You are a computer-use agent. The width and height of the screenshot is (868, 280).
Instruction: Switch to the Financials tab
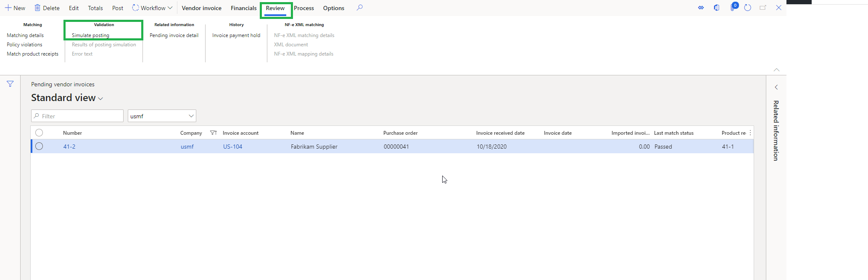pos(243,8)
